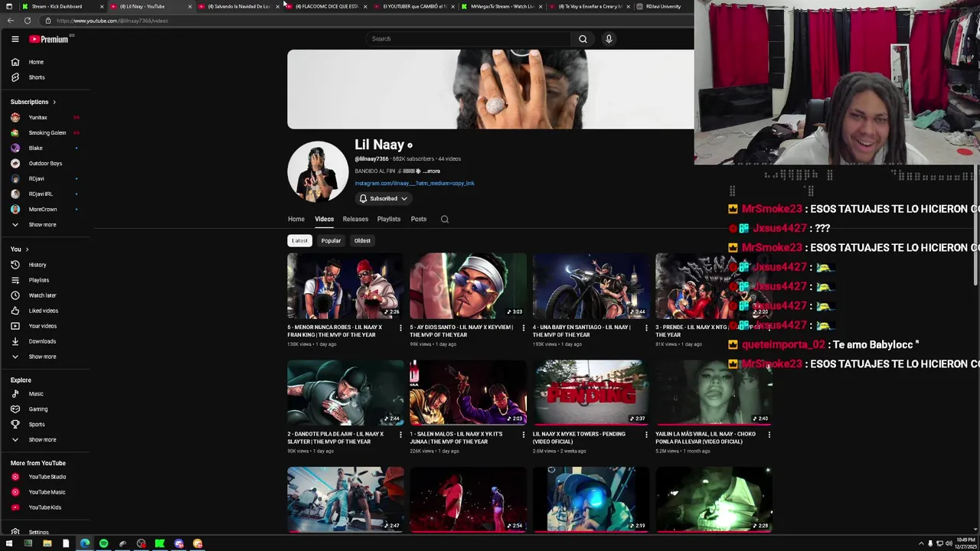980x551 pixels.
Task: Open more options for Menor Nunca Robes video
Action: (400, 328)
